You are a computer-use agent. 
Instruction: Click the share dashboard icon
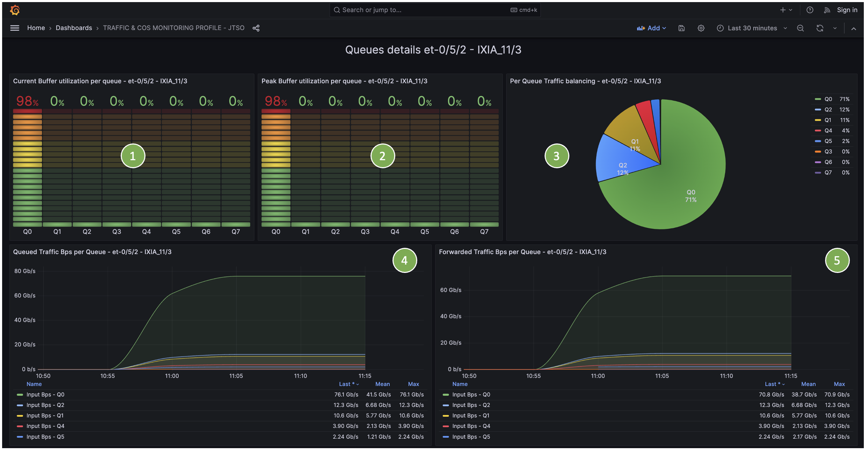pos(256,28)
